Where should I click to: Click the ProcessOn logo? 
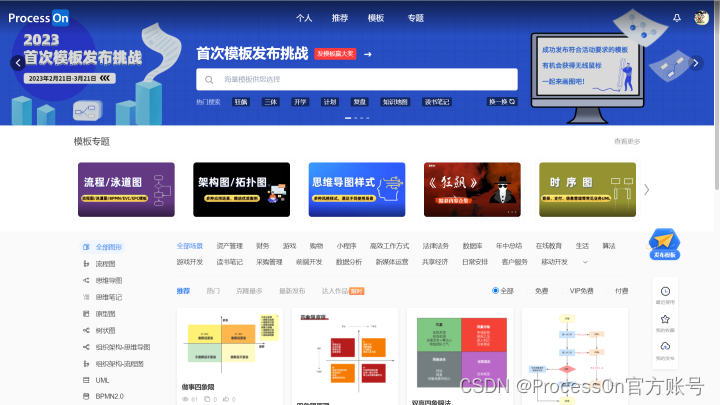(x=39, y=18)
